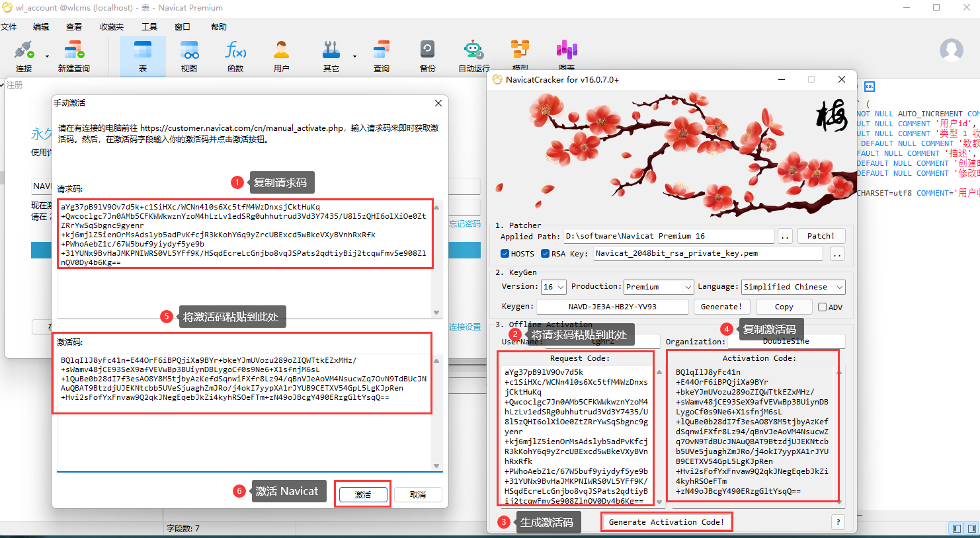Viewport: 980px width, 538px height.
Task: Select the 其它 (Others) tools icon
Action: (x=331, y=51)
